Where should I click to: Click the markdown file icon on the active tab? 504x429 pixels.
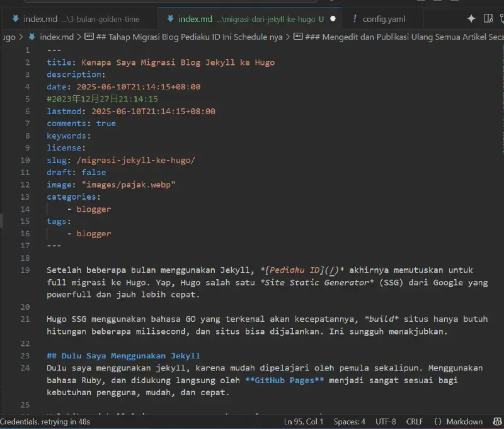170,19
